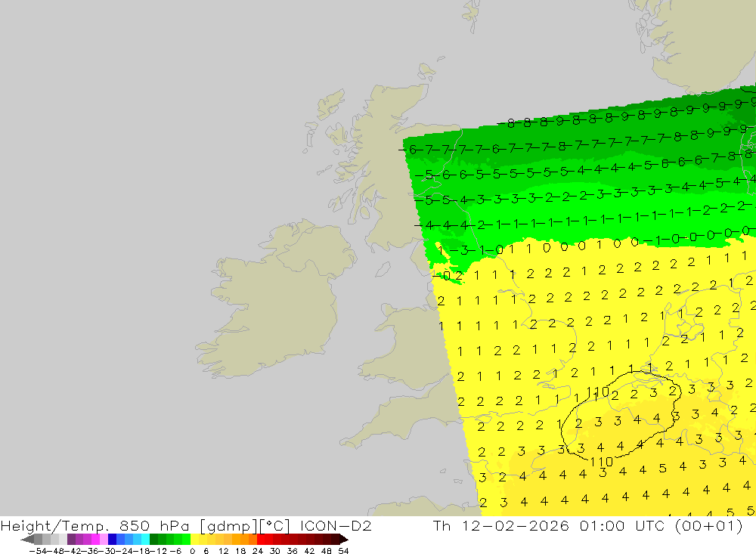Click the "(00+01)" forecast step text
Screen dimensions: 756x554
[x=709, y=525]
